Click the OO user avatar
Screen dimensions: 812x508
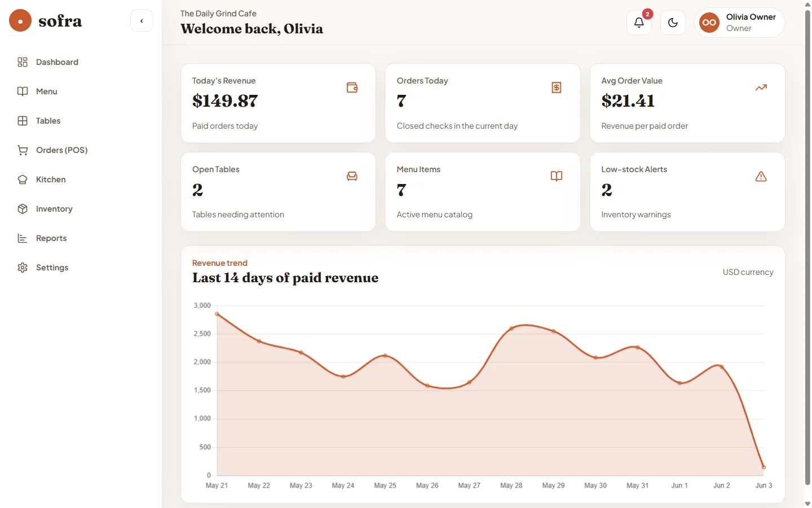coord(709,23)
